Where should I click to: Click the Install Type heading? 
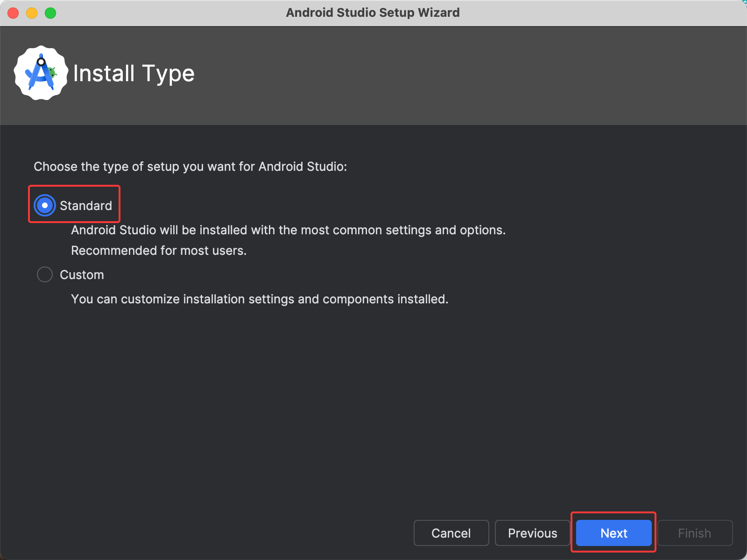(x=134, y=74)
